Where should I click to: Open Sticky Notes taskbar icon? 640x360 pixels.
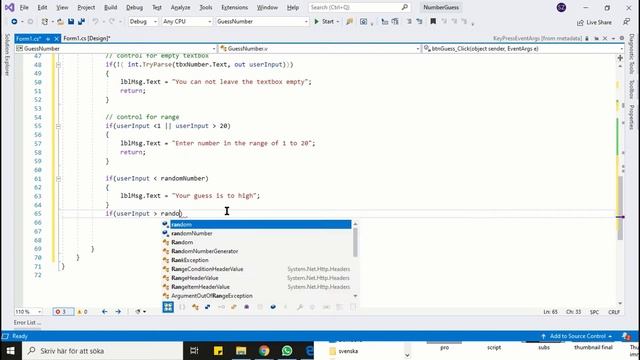[x=218, y=351]
